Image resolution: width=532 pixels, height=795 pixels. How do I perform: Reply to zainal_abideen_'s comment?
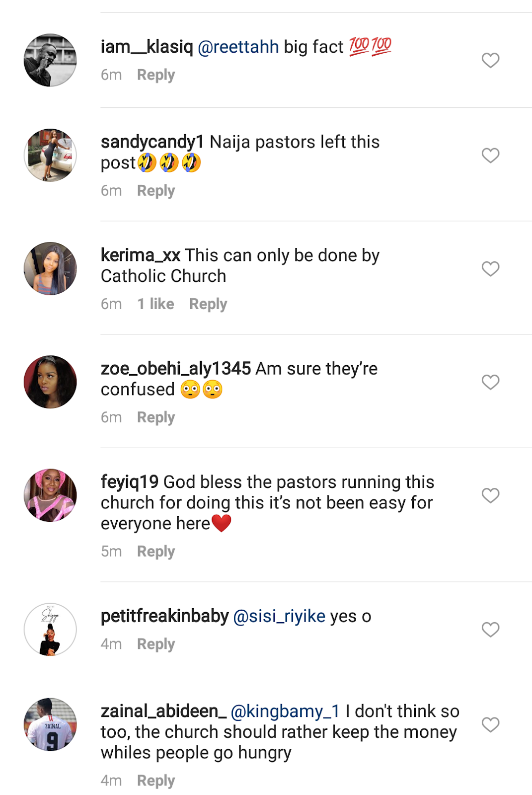coord(156,781)
